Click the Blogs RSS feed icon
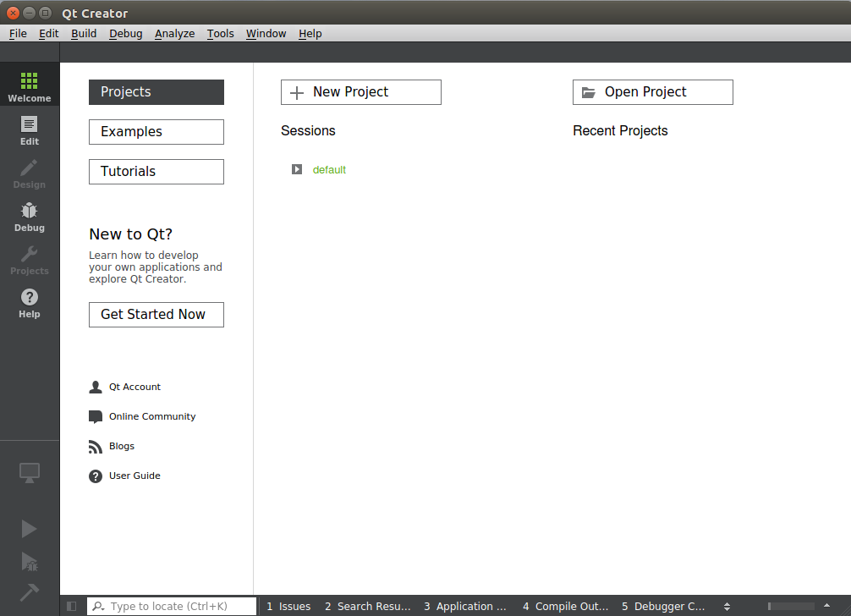851x616 pixels. click(x=96, y=447)
